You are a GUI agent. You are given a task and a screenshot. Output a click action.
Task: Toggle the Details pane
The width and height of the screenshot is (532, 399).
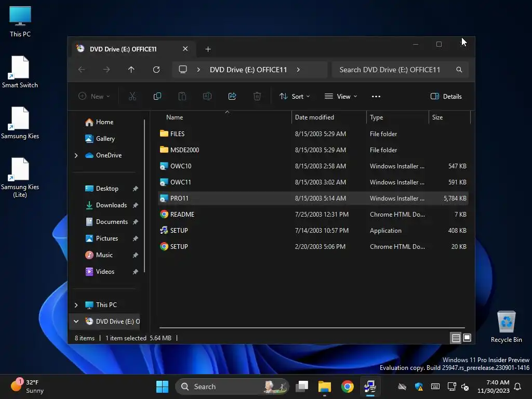coord(446,96)
